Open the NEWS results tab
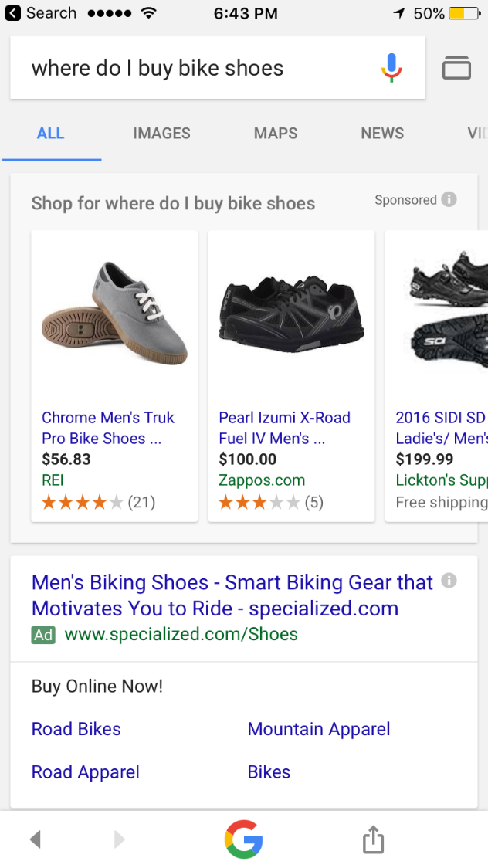The height and width of the screenshot is (868, 488). point(381,133)
